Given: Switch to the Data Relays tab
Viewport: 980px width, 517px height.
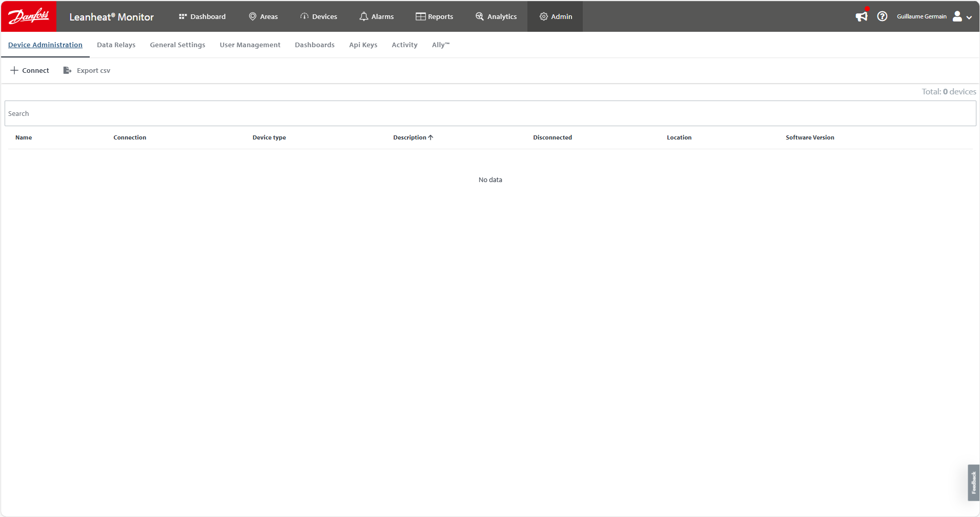Looking at the screenshot, I should (116, 45).
